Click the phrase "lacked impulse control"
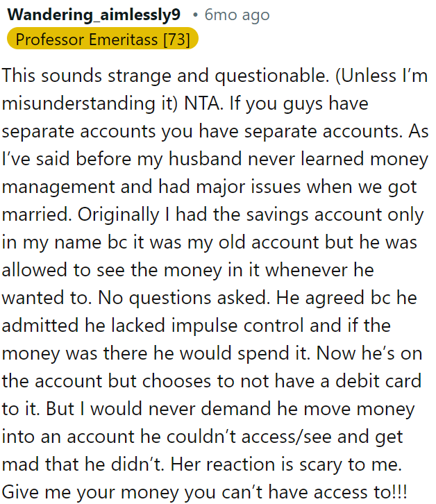The width and height of the screenshot is (436, 504). [208, 326]
